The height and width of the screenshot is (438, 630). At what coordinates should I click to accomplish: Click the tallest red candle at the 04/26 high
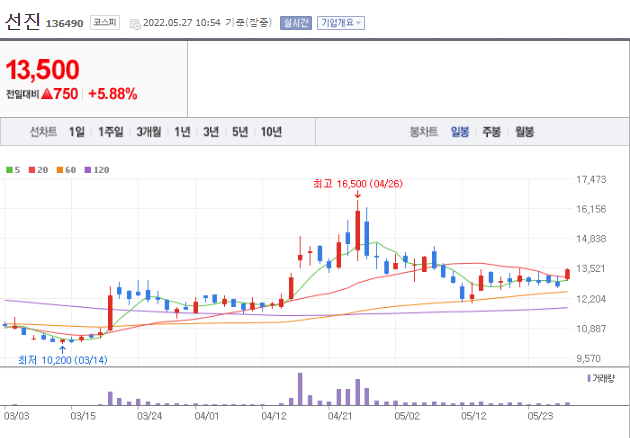coord(358,230)
